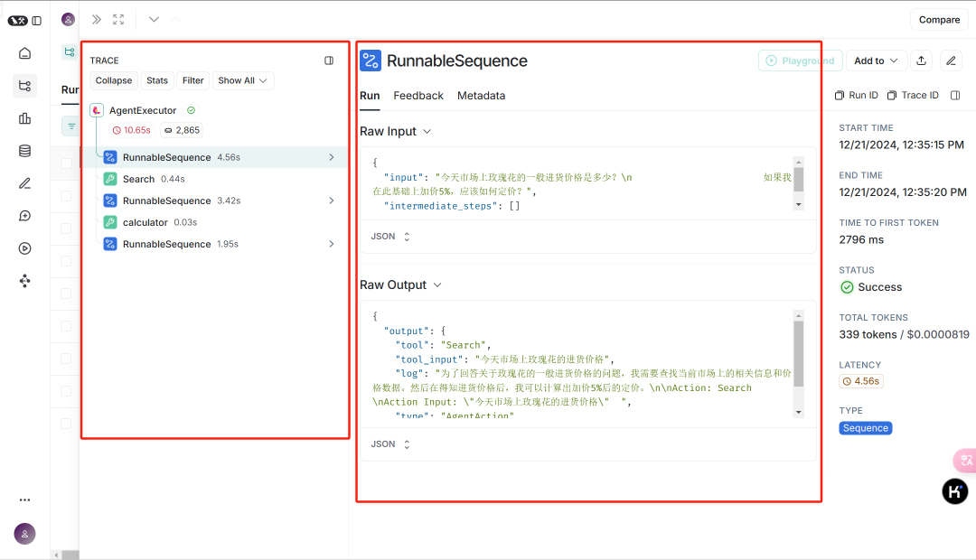The width and height of the screenshot is (976, 560).
Task: Click the edit pencil icon near Add to
Action: (x=951, y=59)
